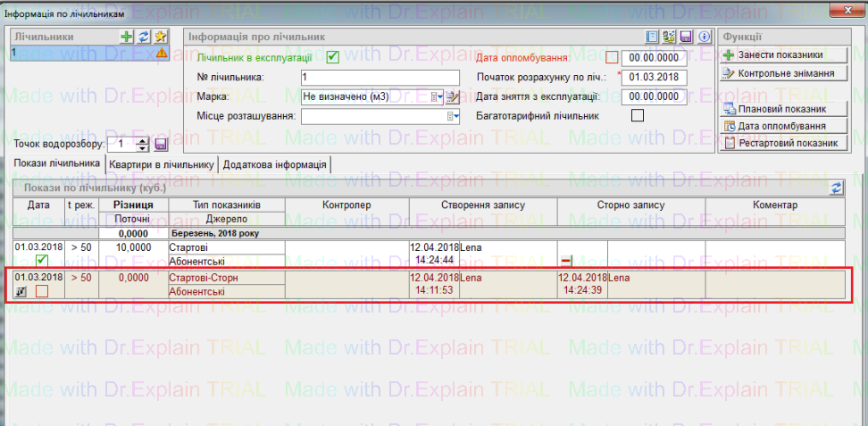Toggle the Лічильник в експлуатації checkbox

click(x=333, y=58)
